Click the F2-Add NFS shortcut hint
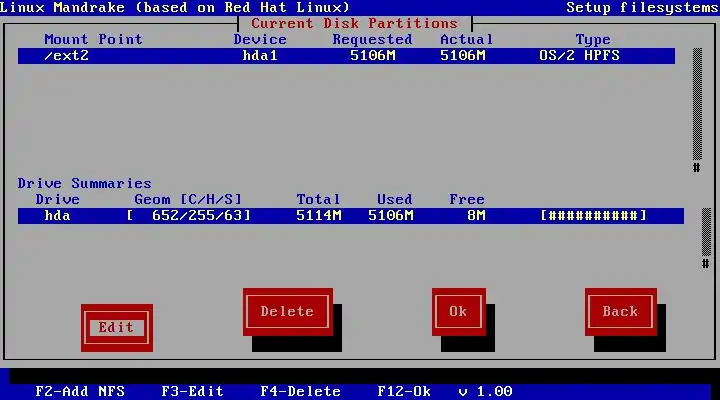The width and height of the screenshot is (720, 400). click(x=80, y=392)
